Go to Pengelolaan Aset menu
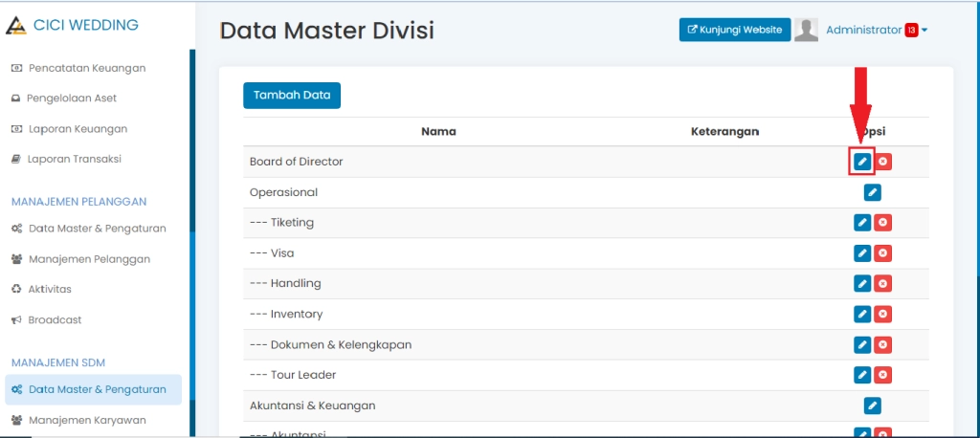 click(x=73, y=99)
